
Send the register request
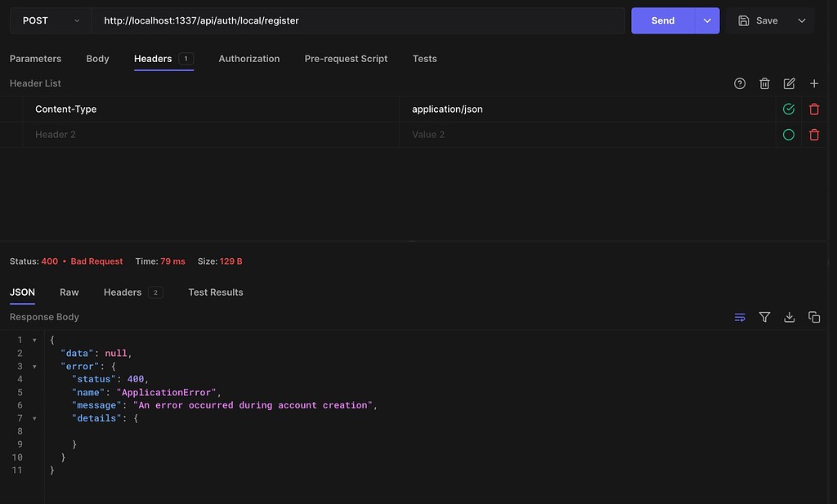click(663, 20)
